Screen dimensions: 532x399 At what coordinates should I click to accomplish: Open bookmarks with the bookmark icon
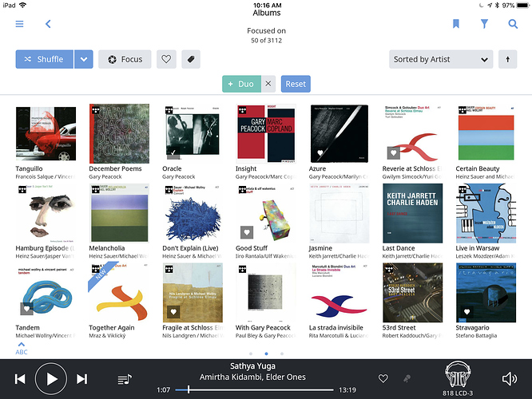pos(455,24)
